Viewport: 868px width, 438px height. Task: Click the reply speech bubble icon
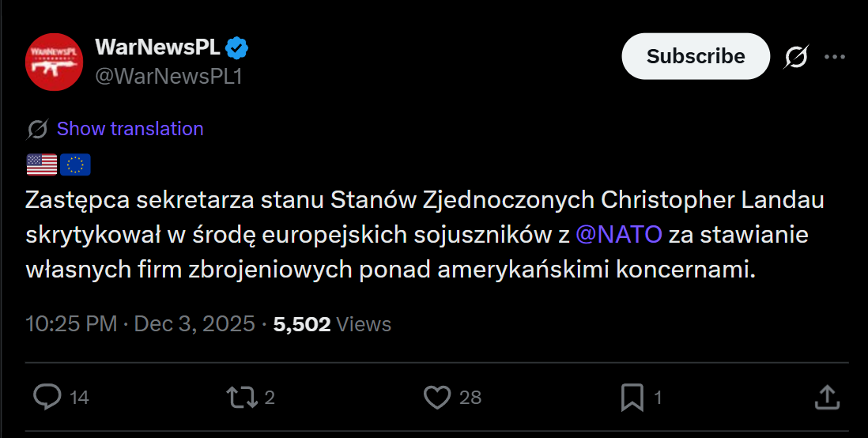[x=47, y=396]
